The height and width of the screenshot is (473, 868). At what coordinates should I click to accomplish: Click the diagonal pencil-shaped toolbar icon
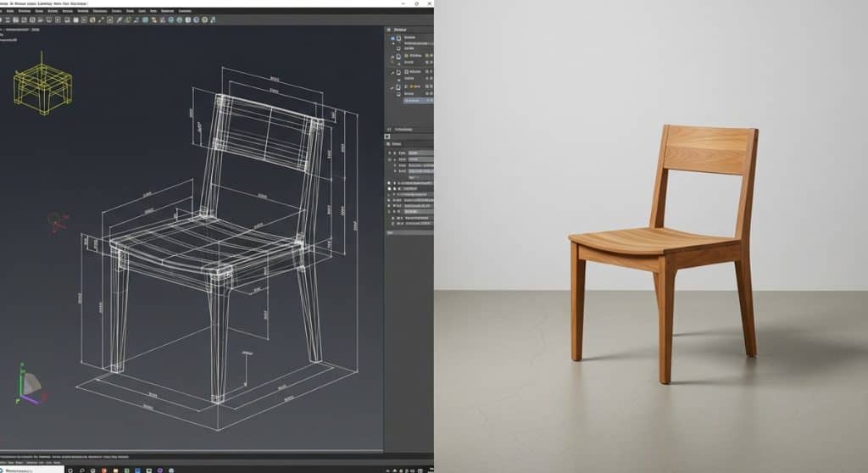point(119,19)
